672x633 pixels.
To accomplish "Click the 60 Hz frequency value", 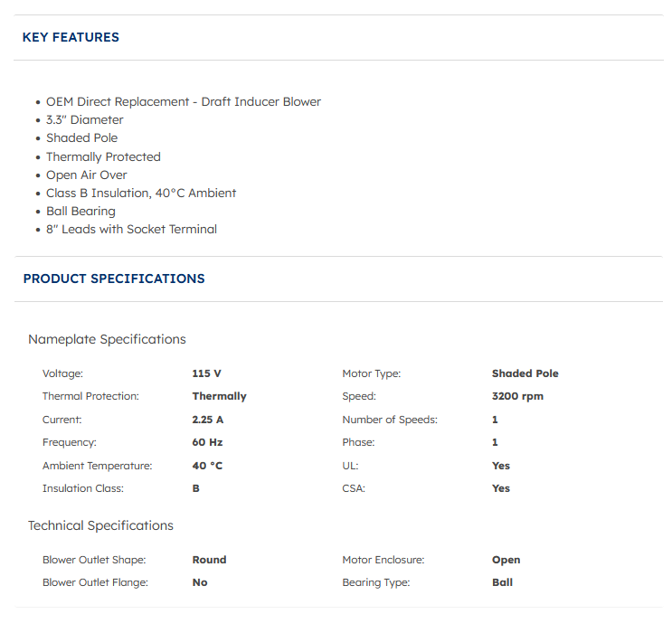I will pyautogui.click(x=207, y=442).
